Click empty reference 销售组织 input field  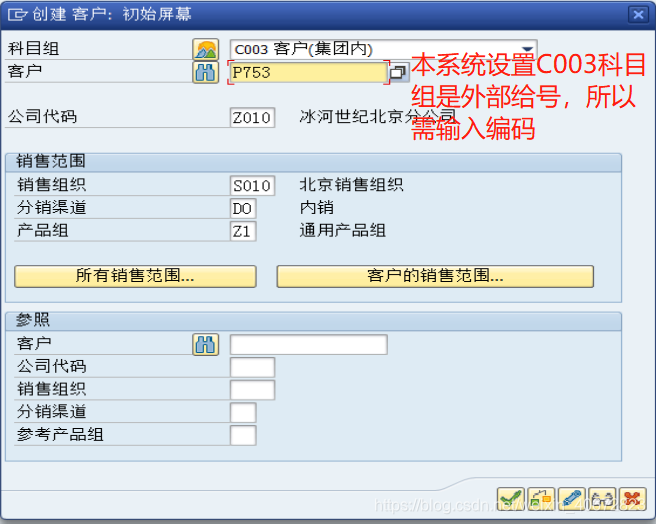click(252, 390)
